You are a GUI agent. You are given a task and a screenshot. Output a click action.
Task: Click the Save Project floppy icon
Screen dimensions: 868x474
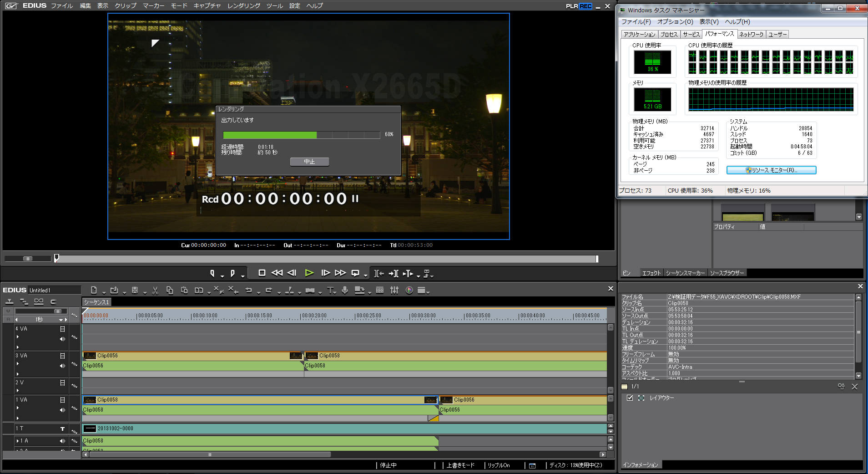[x=135, y=290]
